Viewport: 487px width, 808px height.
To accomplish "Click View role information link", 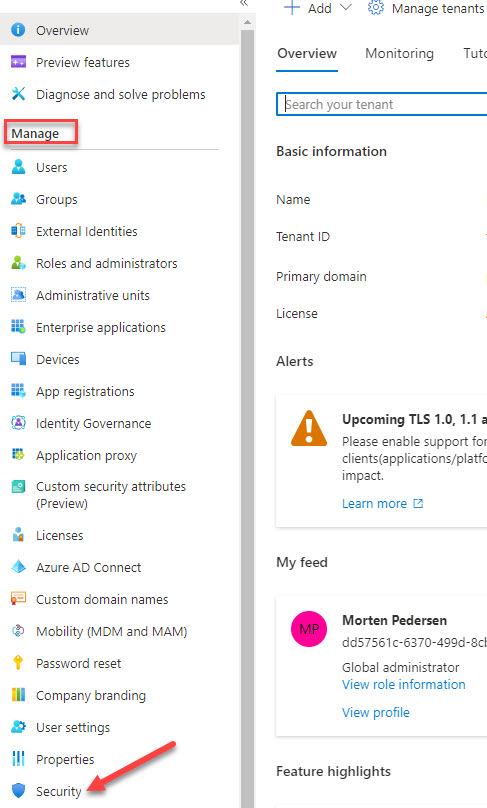I will coord(404,684).
